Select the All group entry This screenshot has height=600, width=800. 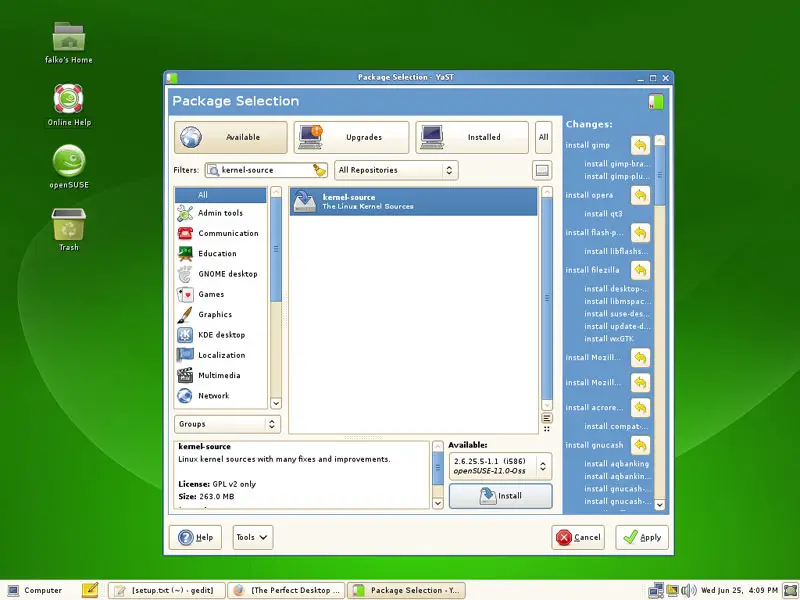(220, 195)
